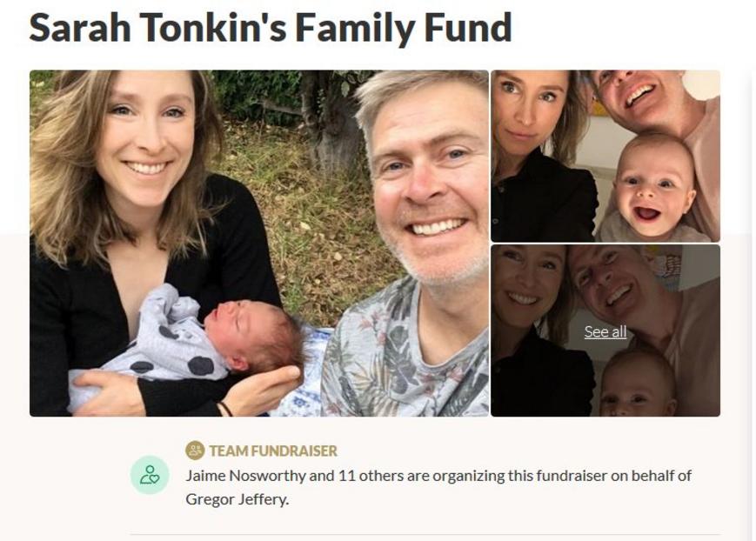Click the green organizer person-heart icon
The width and height of the screenshot is (756, 541).
pyautogui.click(x=150, y=475)
